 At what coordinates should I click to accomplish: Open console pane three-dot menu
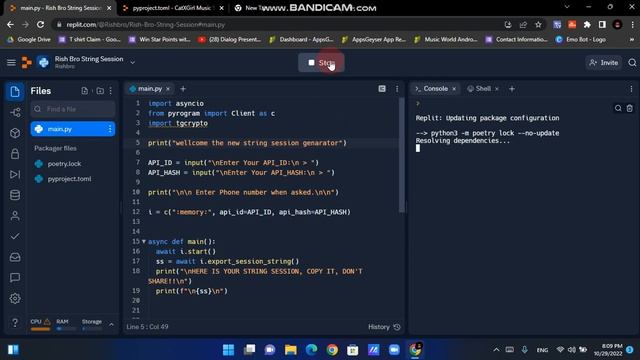coord(631,89)
